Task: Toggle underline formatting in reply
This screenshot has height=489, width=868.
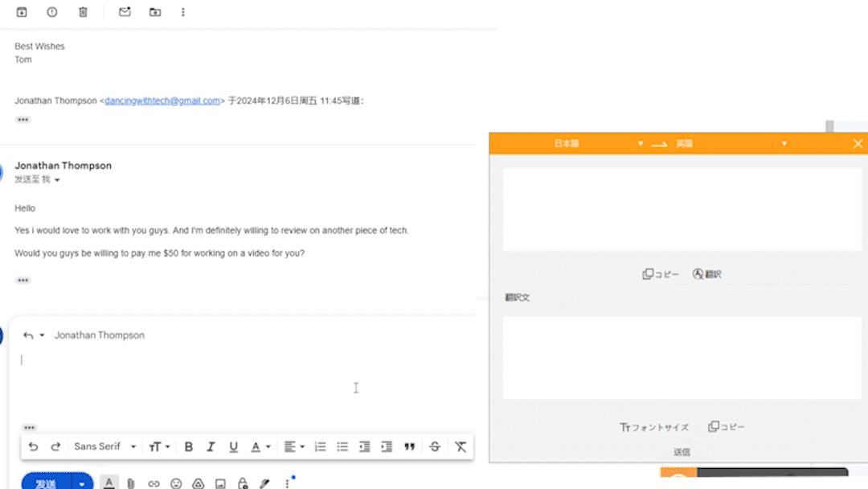Action: [233, 446]
